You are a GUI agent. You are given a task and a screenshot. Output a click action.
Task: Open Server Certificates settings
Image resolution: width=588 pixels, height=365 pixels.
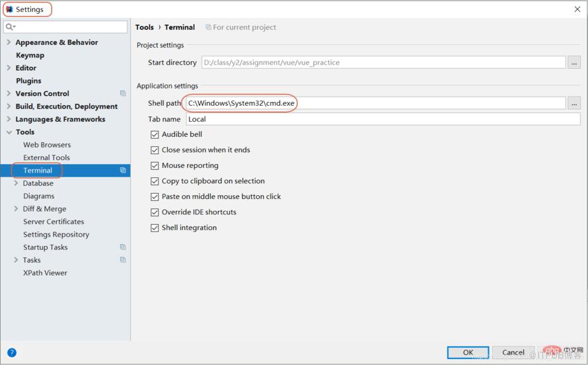pyautogui.click(x=54, y=222)
